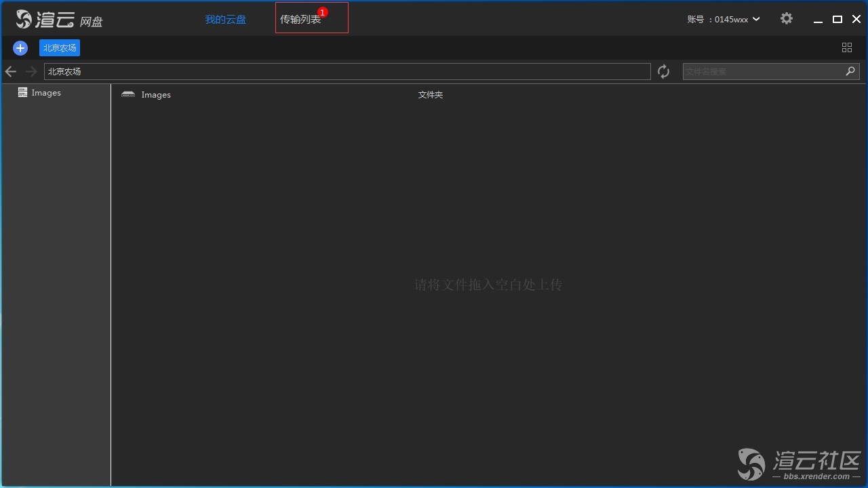Select the Images label in left sidebar
The image size is (868, 488).
pyautogui.click(x=46, y=93)
